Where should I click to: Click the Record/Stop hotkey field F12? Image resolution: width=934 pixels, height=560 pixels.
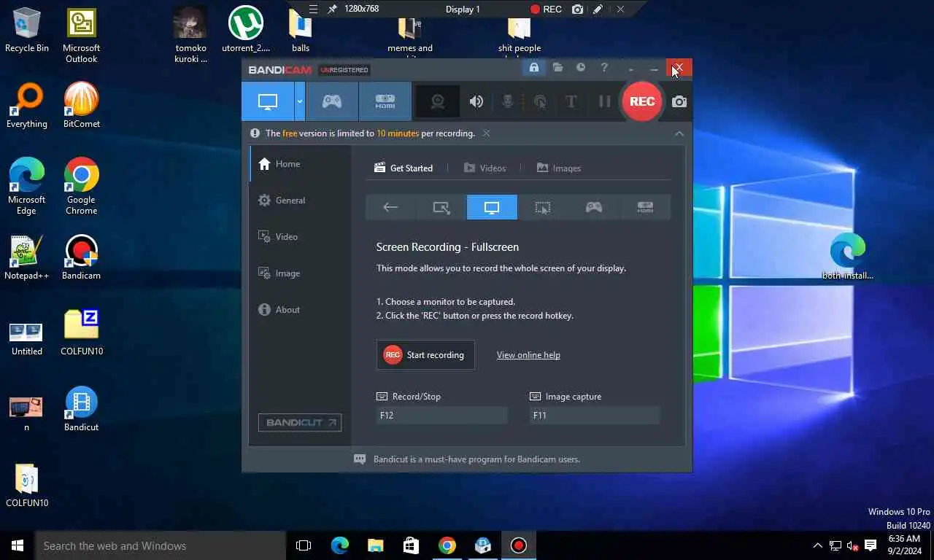pos(441,416)
